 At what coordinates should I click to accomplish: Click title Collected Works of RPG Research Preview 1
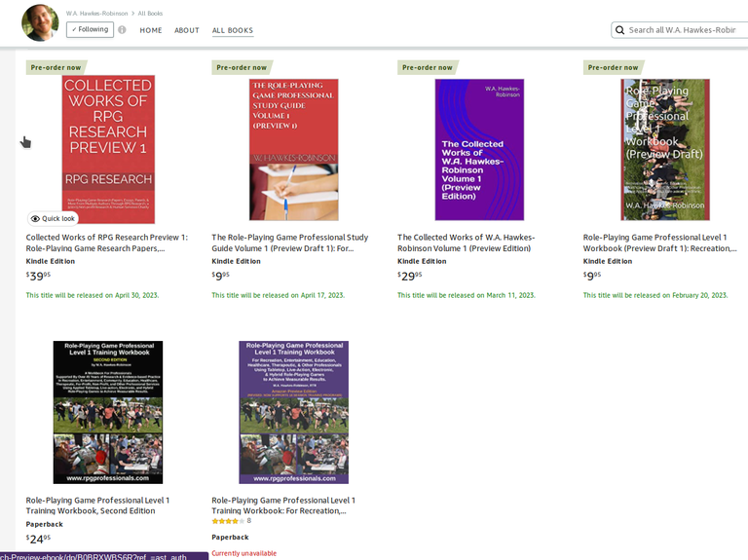[x=107, y=243]
